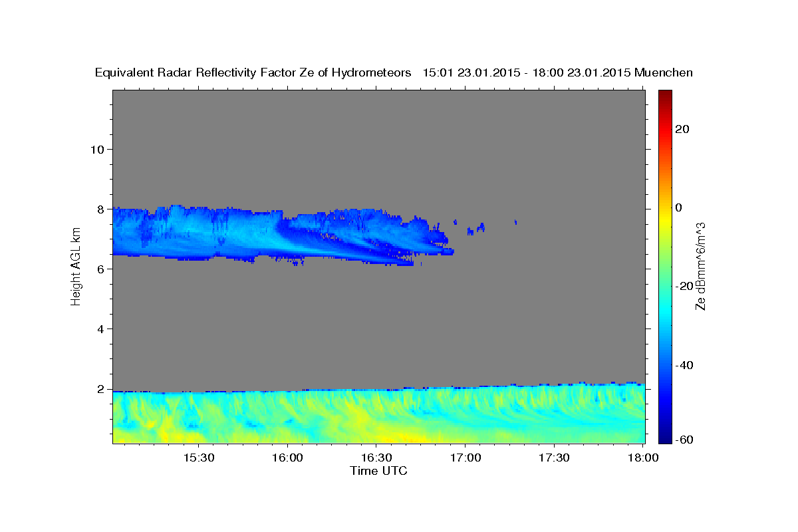Click the '16:30' time tick label
The image size is (798, 532).
(376, 458)
